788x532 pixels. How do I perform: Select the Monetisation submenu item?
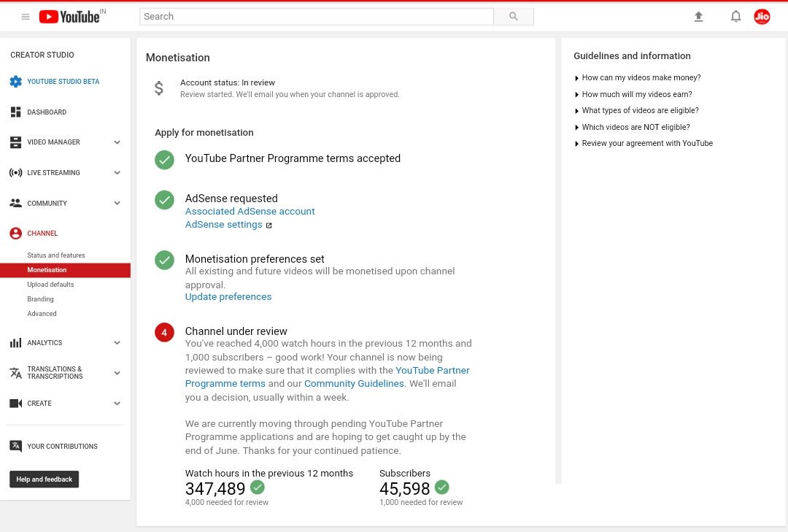(66, 270)
